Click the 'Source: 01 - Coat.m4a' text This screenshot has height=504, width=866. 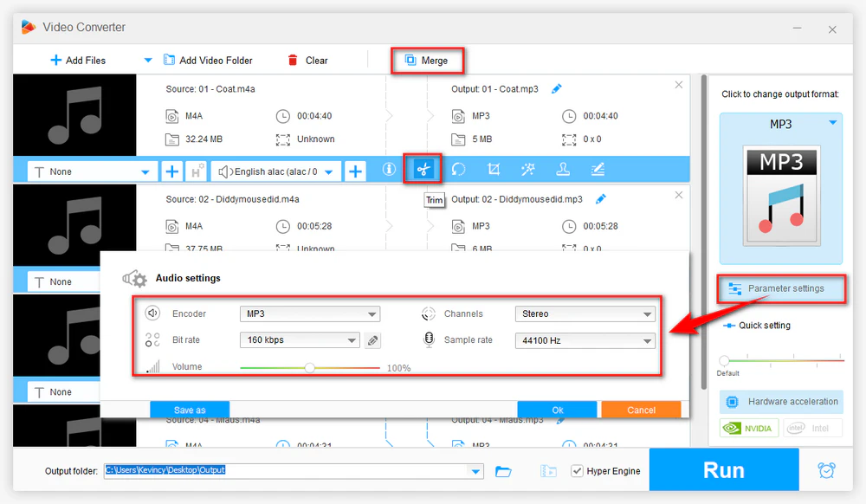(x=210, y=89)
